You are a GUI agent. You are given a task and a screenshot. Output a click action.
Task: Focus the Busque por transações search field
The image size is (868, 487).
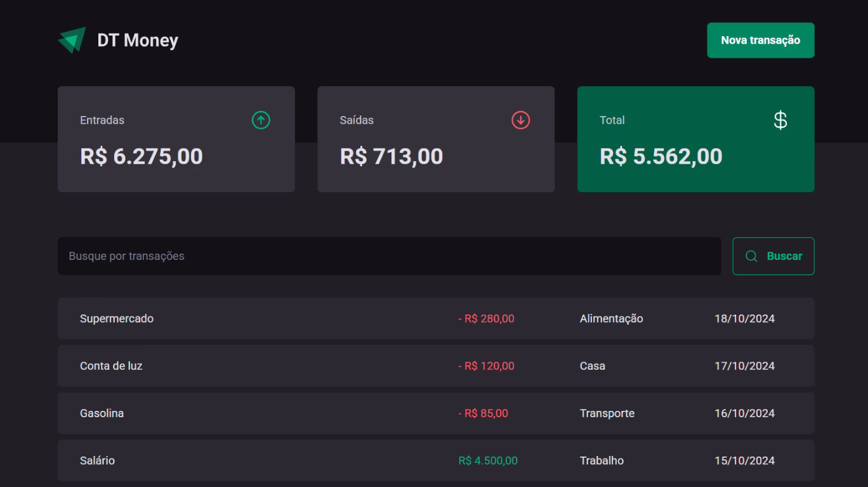pyautogui.click(x=389, y=256)
